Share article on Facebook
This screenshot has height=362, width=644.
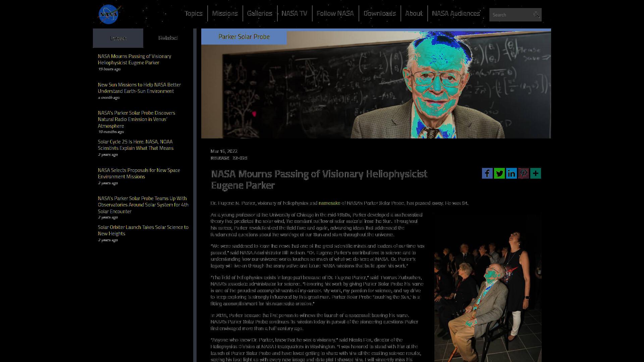point(487,173)
